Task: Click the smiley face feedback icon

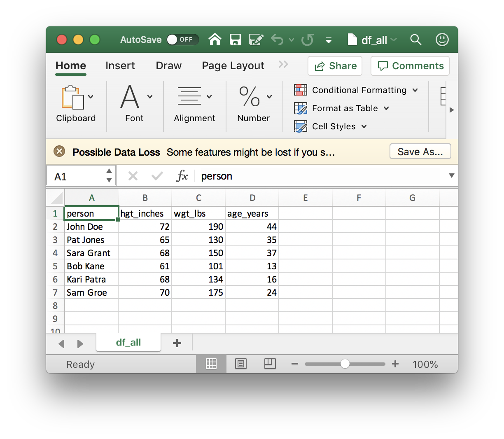Action: pos(442,40)
